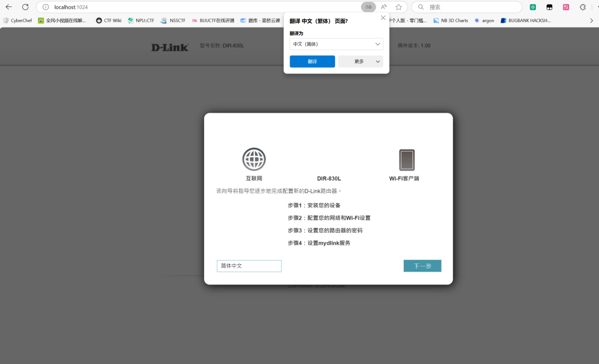Open the NB 3D Charts bookmark
599x364 pixels.
[x=450, y=20]
